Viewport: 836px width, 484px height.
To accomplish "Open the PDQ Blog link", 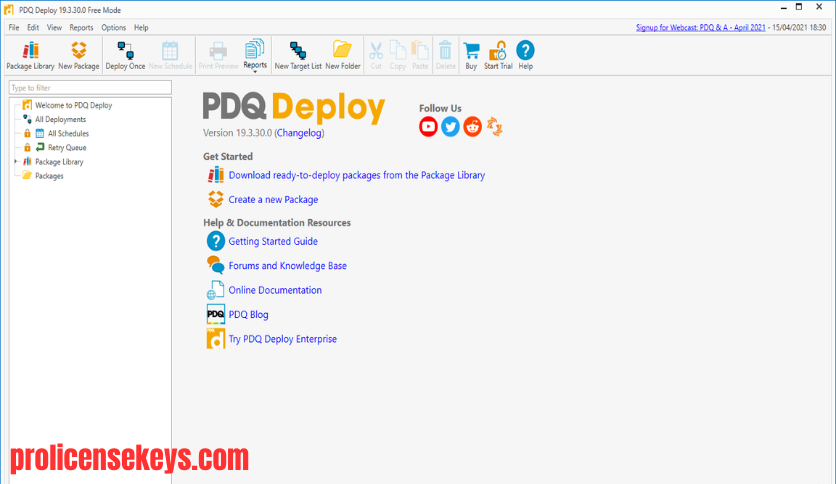I will tap(248, 315).
